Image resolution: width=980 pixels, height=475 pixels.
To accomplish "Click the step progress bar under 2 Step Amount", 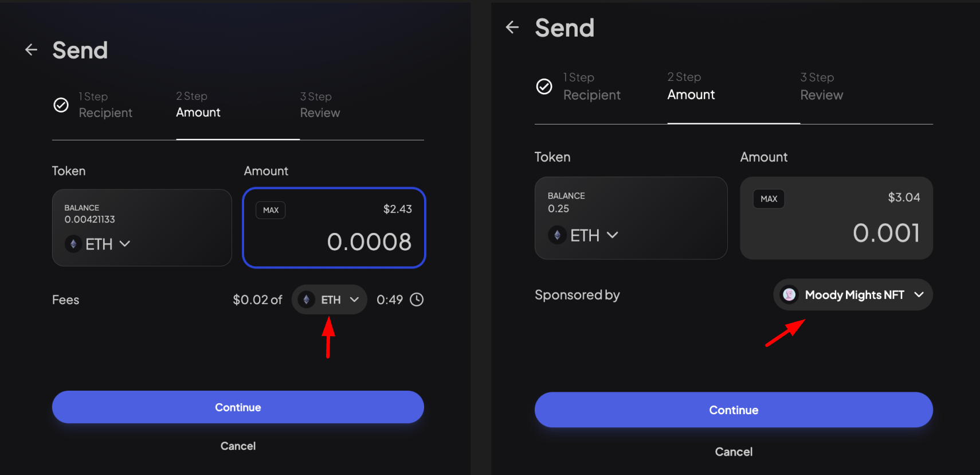I will [237, 138].
